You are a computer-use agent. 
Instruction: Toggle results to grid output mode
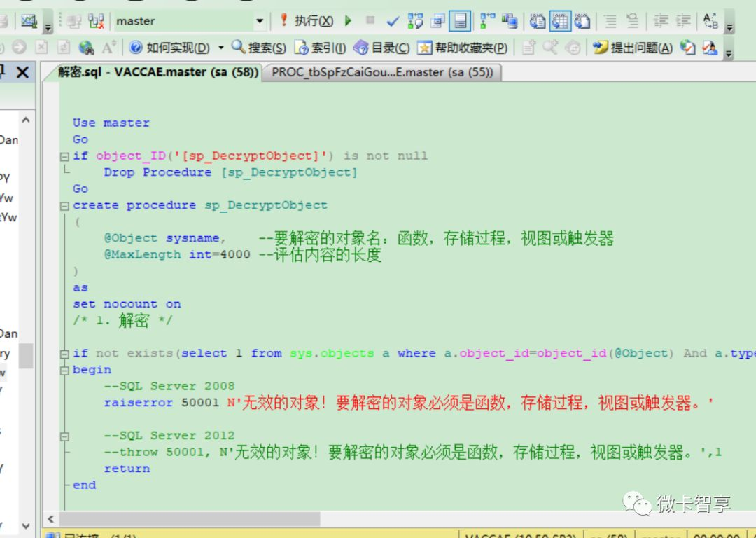click(x=560, y=21)
